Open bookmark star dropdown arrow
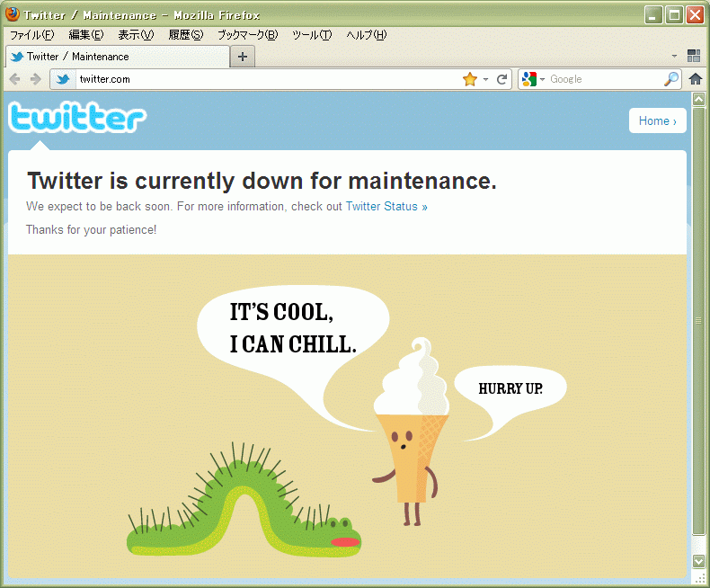 [485, 80]
